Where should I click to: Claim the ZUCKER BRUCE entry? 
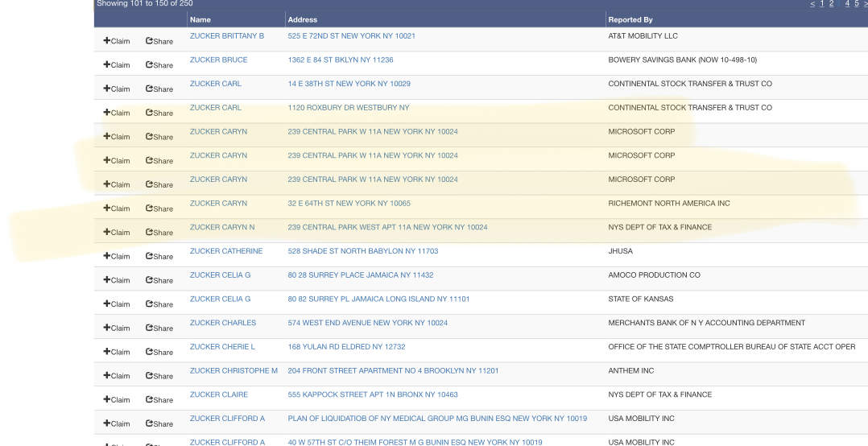(x=117, y=64)
